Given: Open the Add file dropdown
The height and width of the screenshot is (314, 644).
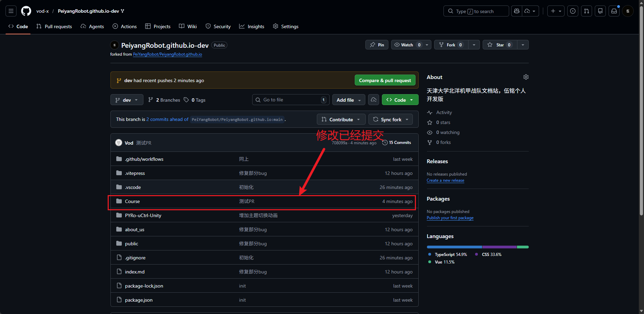Looking at the screenshot, I should click(x=349, y=100).
